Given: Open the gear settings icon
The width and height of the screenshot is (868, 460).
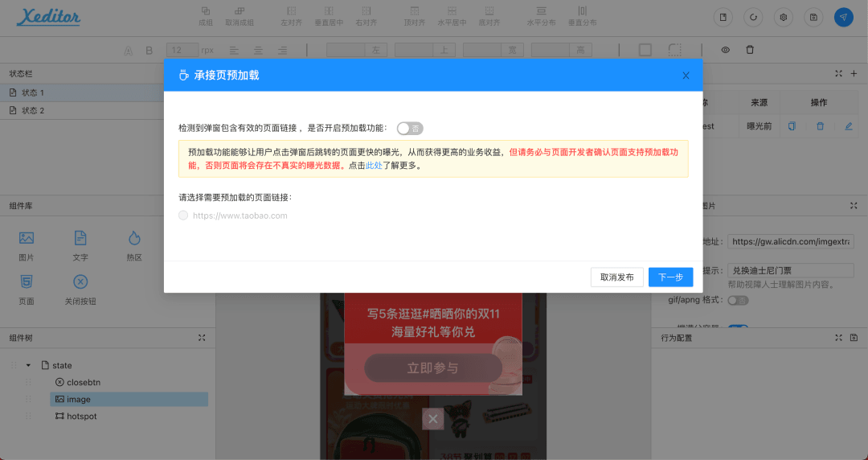Looking at the screenshot, I should [x=784, y=17].
